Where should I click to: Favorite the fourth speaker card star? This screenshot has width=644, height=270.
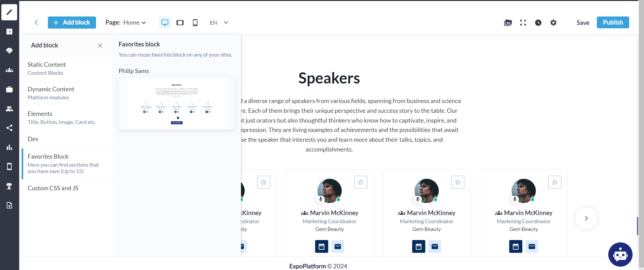click(555, 182)
